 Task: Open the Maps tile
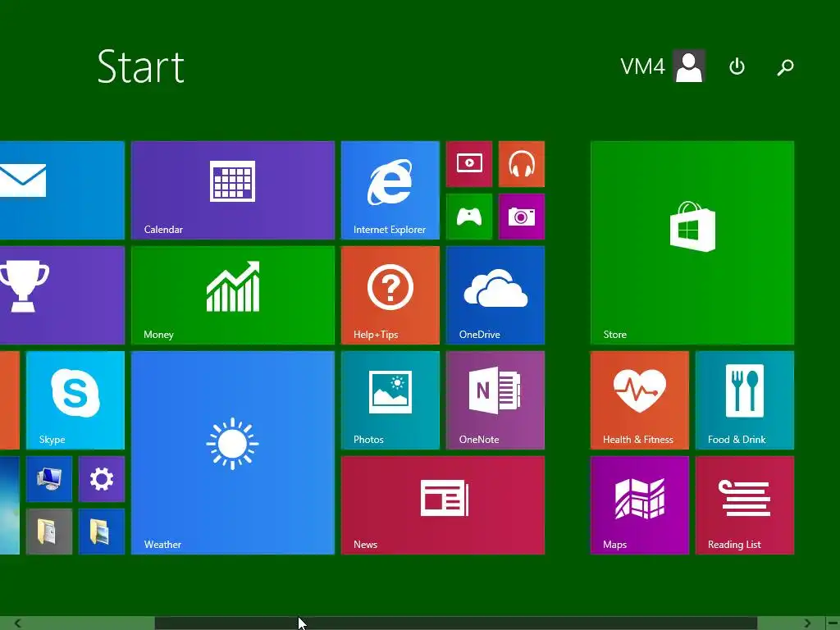(x=640, y=505)
